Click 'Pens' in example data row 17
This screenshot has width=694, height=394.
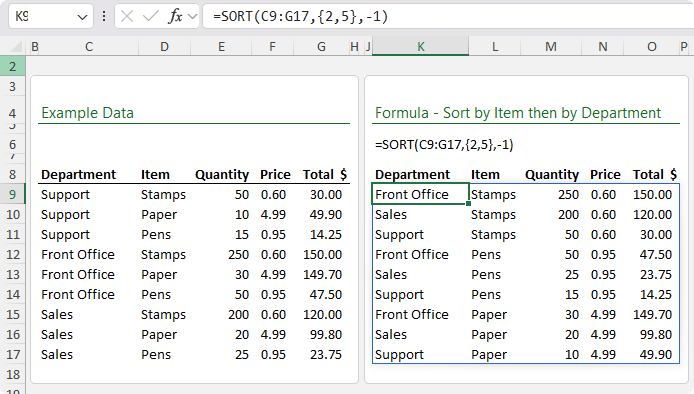(x=156, y=355)
